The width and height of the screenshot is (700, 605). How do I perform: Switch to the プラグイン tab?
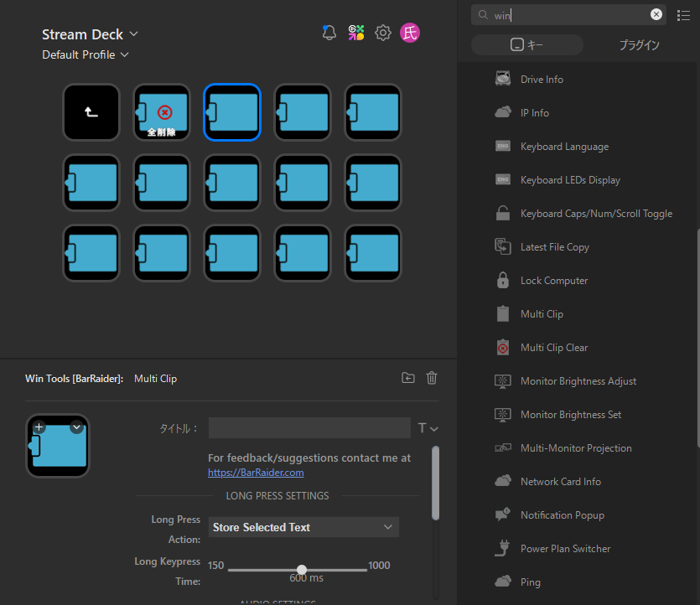tap(639, 44)
